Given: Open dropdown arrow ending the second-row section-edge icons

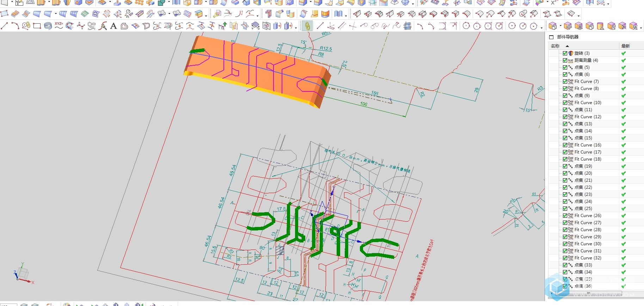Looking at the screenshot, I should pyautogui.click(x=579, y=16).
